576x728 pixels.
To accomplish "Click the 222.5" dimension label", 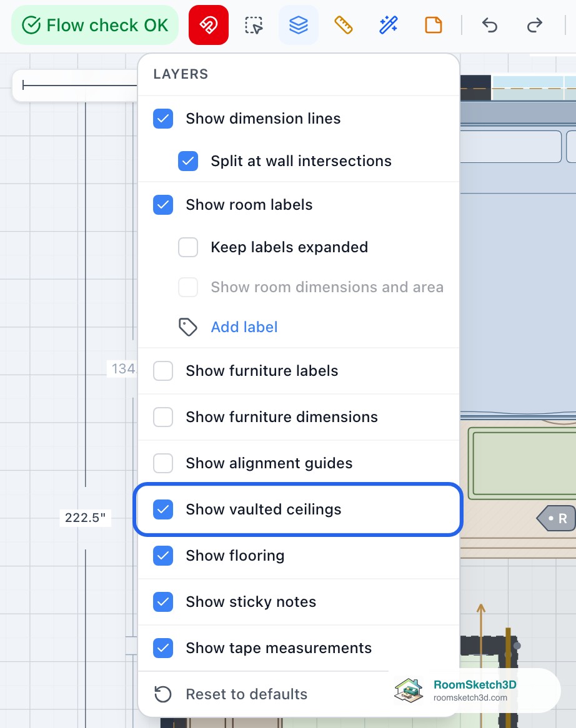I will 85,518.
